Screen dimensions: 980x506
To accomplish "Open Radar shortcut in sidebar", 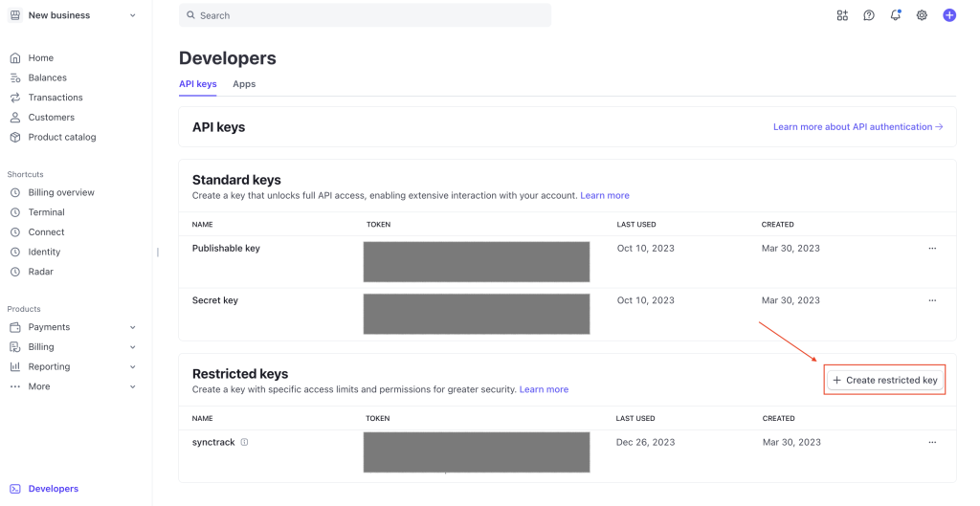I will (x=41, y=272).
